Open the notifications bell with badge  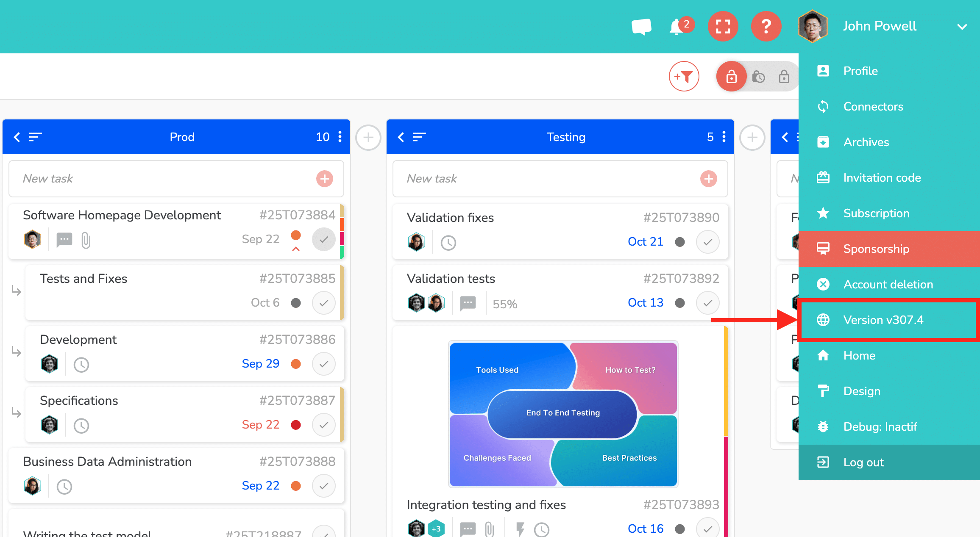tap(677, 27)
